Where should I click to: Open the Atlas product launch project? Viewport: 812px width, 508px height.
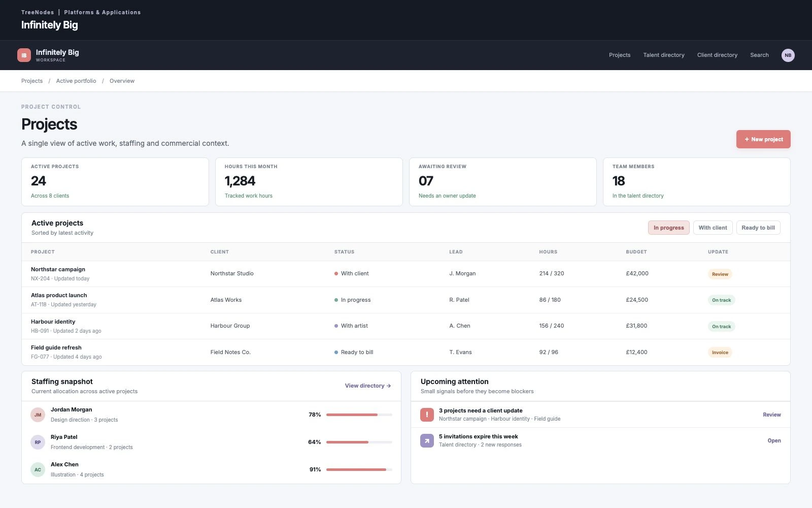[59, 296]
